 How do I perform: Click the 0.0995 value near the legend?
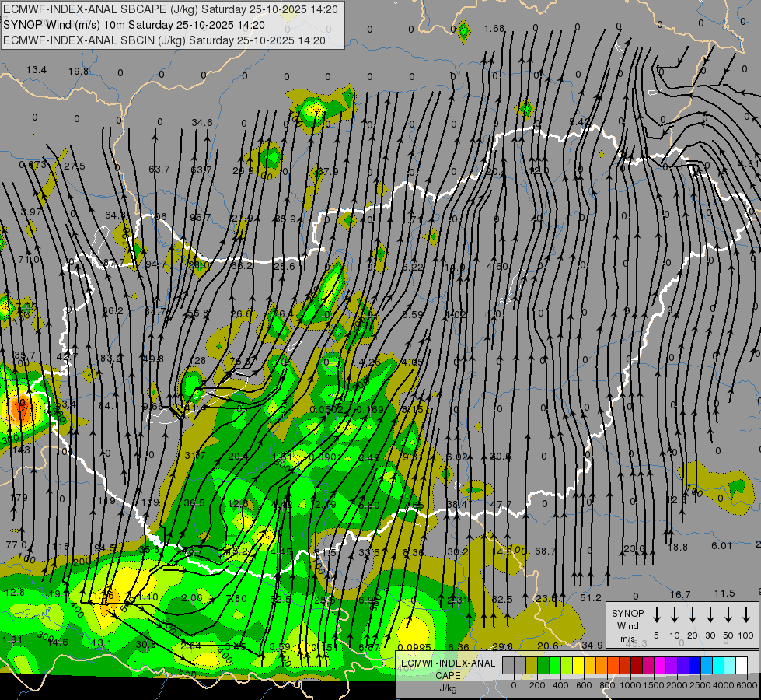point(414,647)
